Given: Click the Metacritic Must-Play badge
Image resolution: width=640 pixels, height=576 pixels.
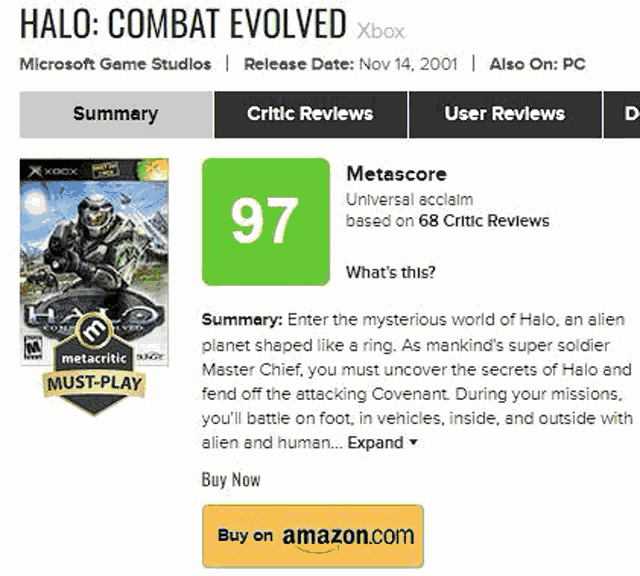Looking at the screenshot, I should [x=94, y=383].
